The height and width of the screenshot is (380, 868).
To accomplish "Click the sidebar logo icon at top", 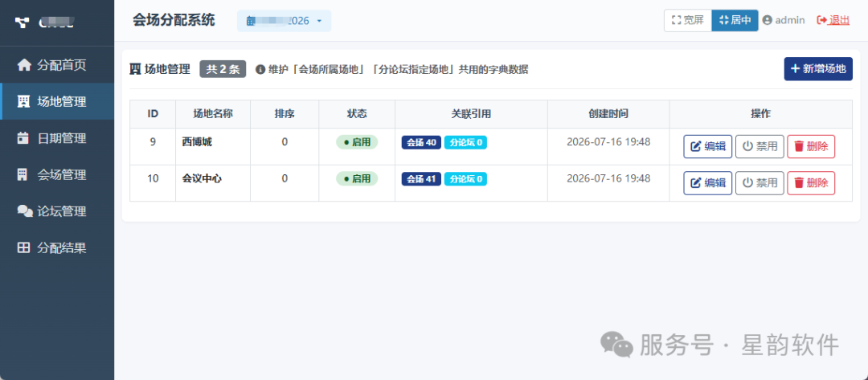I will (23, 22).
